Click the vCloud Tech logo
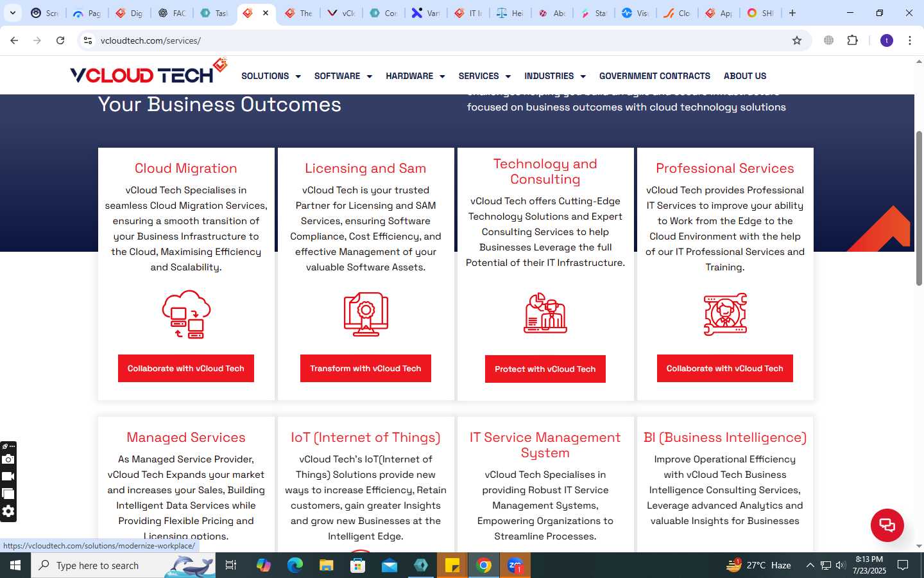The image size is (924, 578). [148, 72]
